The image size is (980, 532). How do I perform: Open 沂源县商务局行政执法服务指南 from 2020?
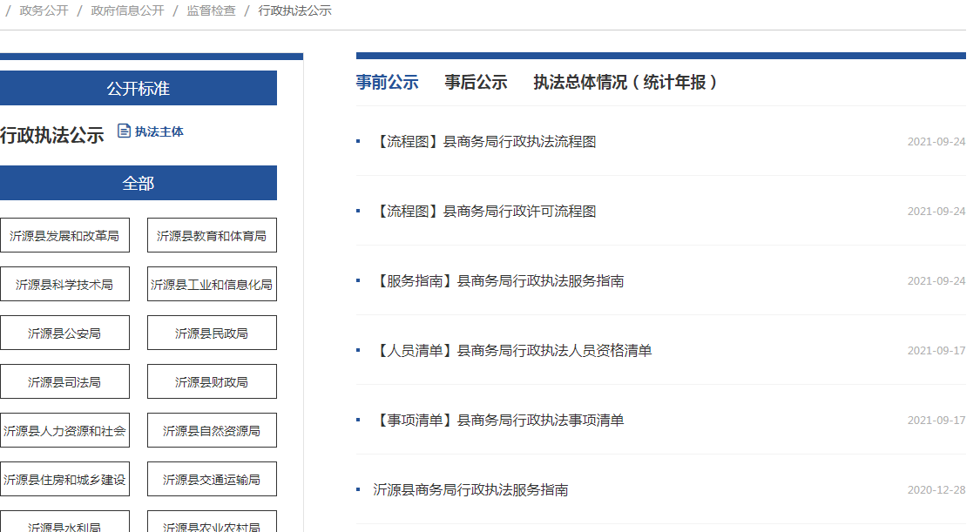pos(470,490)
